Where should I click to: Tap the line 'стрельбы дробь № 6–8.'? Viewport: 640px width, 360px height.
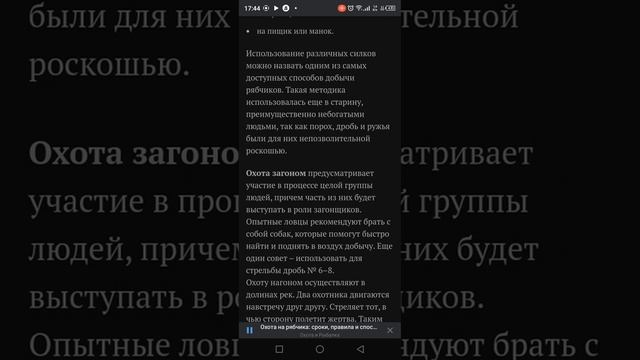click(290, 270)
